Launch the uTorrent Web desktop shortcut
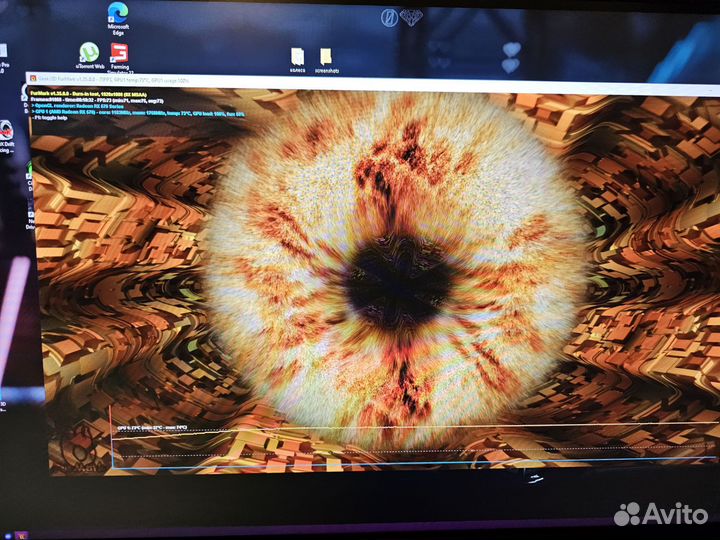Image resolution: width=720 pixels, height=540 pixels. coord(90,56)
